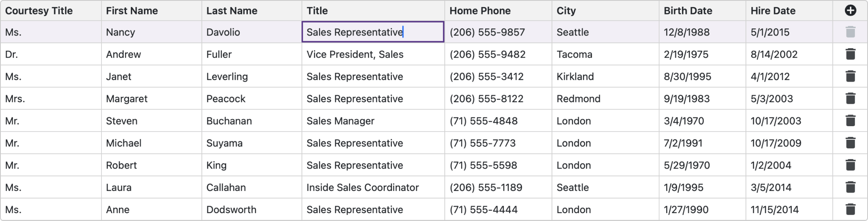The height and width of the screenshot is (221, 868).
Task: Click the Title edit field for Nancy
Action: (x=373, y=32)
